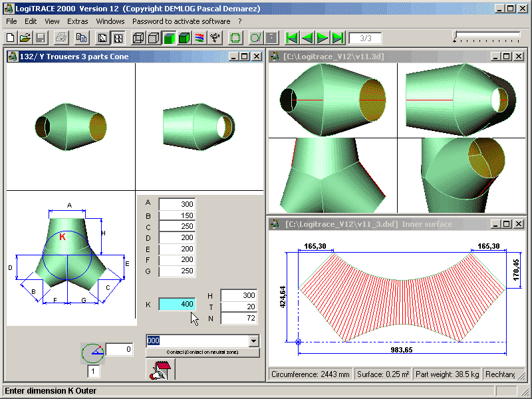This screenshot has height=399, width=532.
Task: Choose the transparent wireframe cube icon
Action: click(138, 38)
